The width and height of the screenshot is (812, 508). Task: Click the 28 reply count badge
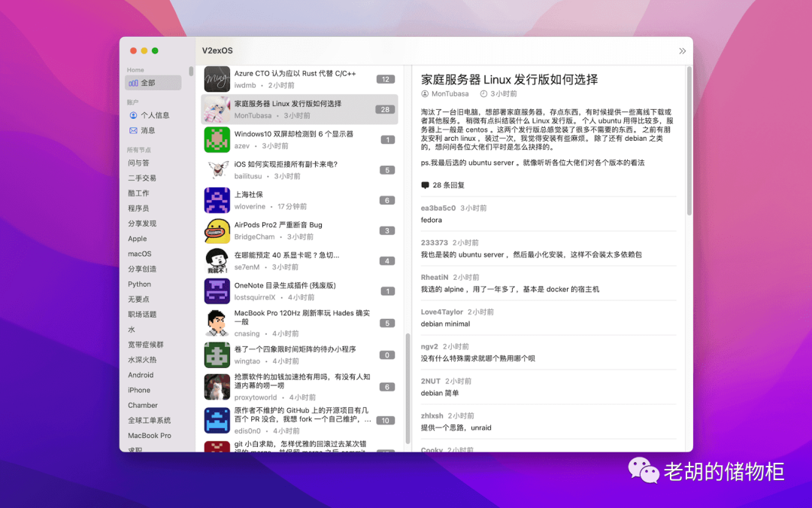point(385,109)
